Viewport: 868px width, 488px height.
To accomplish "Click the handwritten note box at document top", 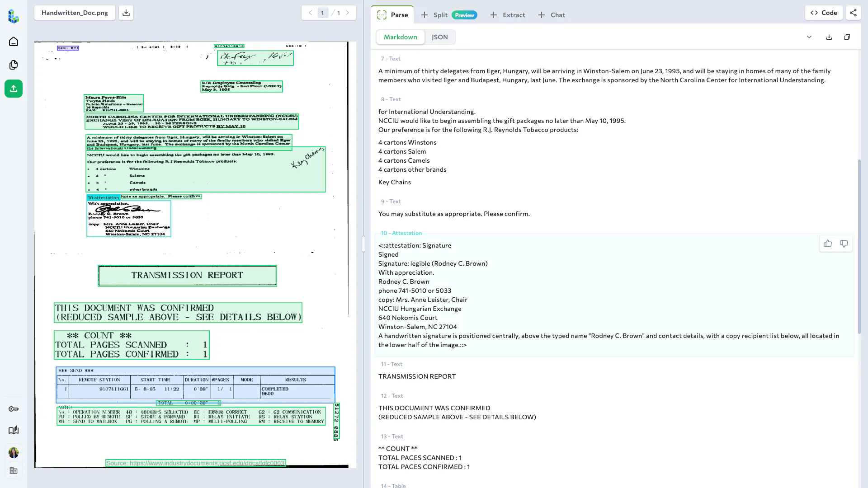I will (x=255, y=58).
